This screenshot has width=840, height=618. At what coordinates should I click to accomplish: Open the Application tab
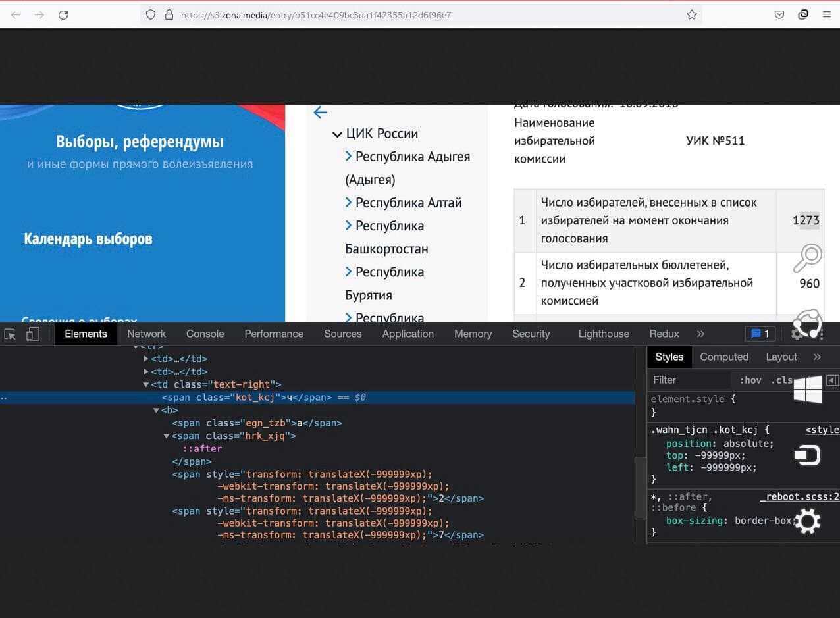(408, 334)
